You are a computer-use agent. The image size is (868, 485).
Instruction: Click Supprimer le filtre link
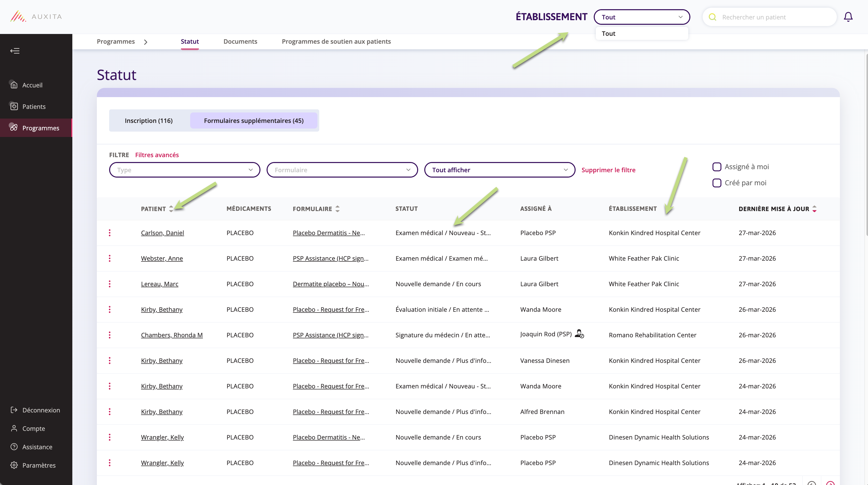[x=608, y=170]
